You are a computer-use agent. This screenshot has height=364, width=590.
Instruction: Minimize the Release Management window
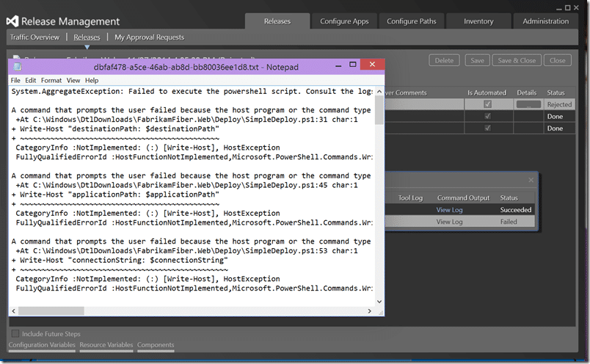coord(559,8)
